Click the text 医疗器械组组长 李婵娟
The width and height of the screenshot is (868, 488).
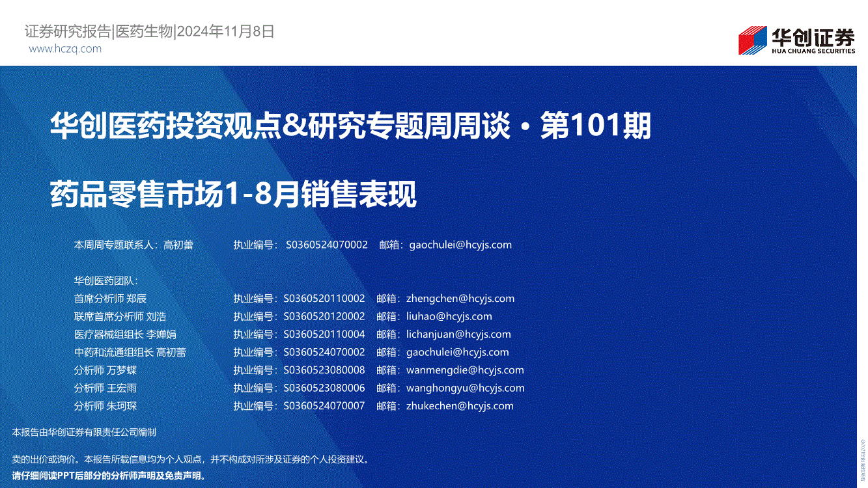pos(125,334)
